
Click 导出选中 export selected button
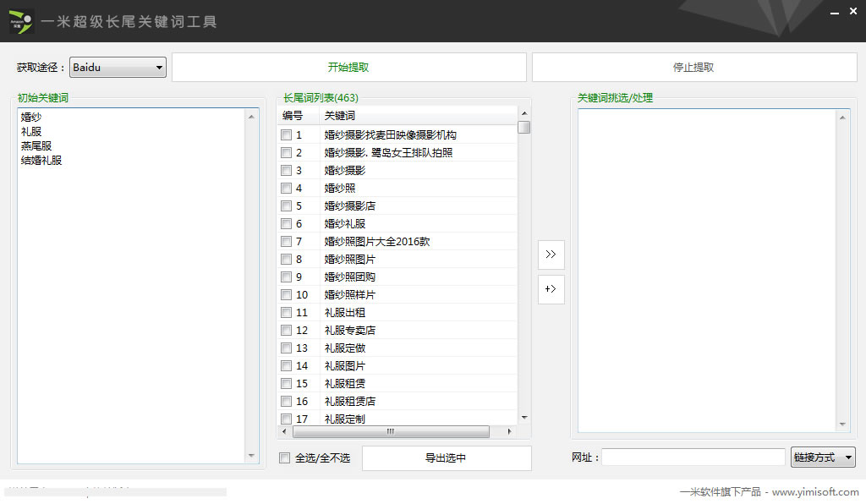(447, 457)
